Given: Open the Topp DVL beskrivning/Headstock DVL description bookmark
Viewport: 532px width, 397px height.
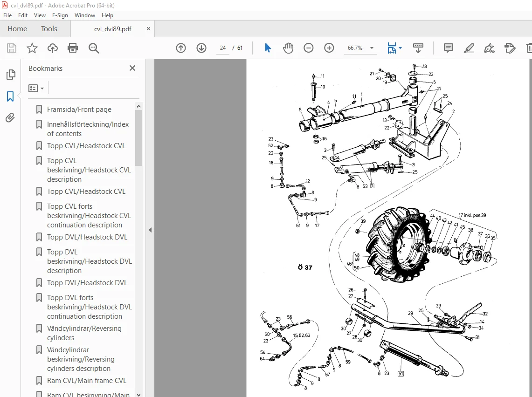Looking at the screenshot, I should pyautogui.click(x=90, y=261).
